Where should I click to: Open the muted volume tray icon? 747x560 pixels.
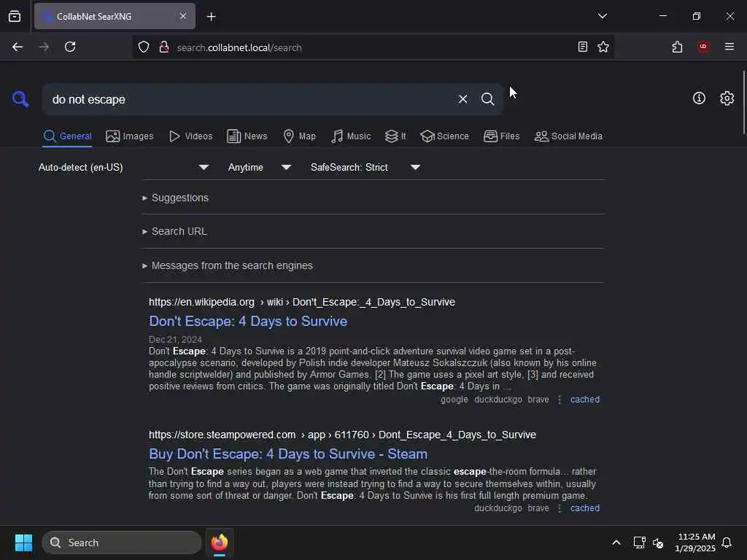(658, 542)
